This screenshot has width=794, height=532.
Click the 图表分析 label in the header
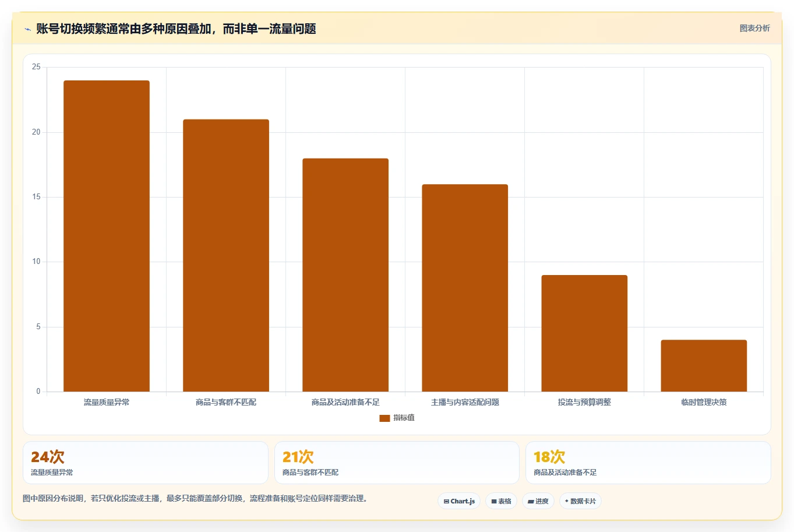point(754,28)
